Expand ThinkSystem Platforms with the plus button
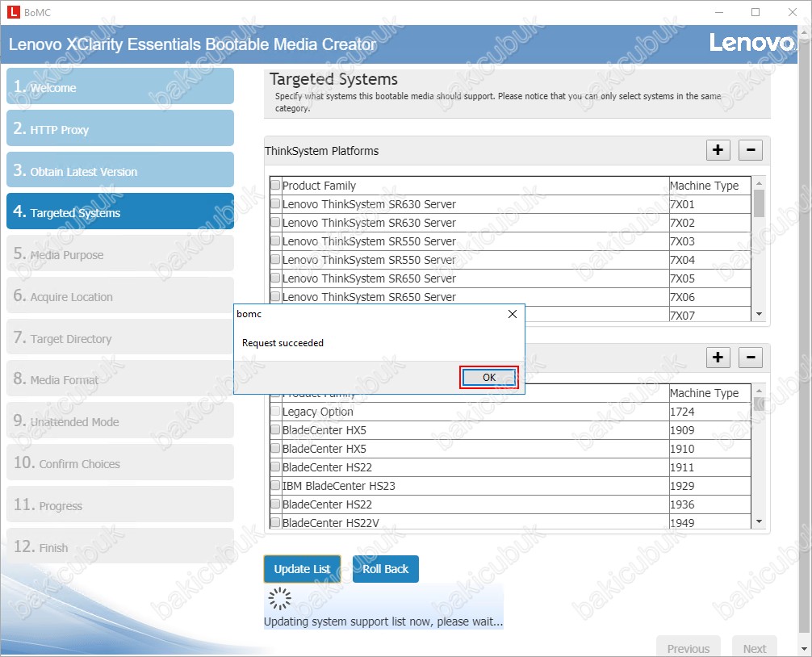This screenshot has height=657, width=812. [x=718, y=150]
